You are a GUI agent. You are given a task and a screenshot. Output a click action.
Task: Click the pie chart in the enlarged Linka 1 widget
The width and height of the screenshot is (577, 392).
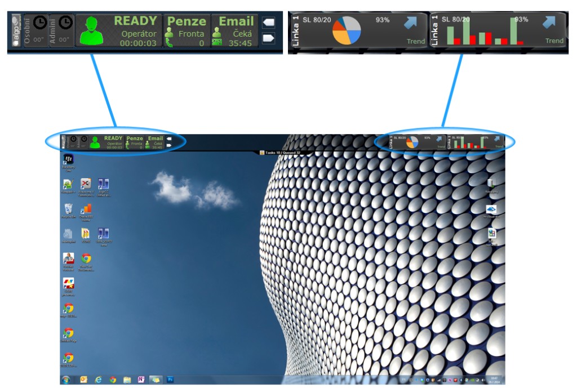(x=347, y=30)
